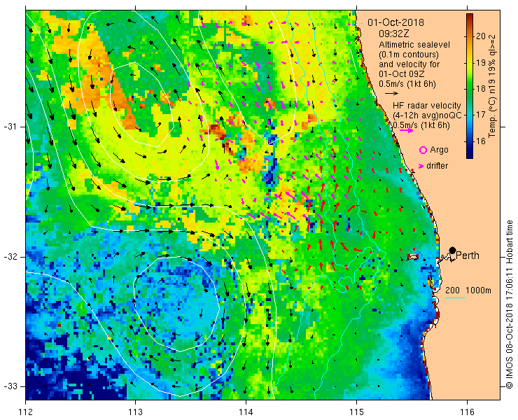The width and height of the screenshot is (518, 420).
Task: Click the 'Altimetric sealevel' legend text
Action: click(414, 44)
